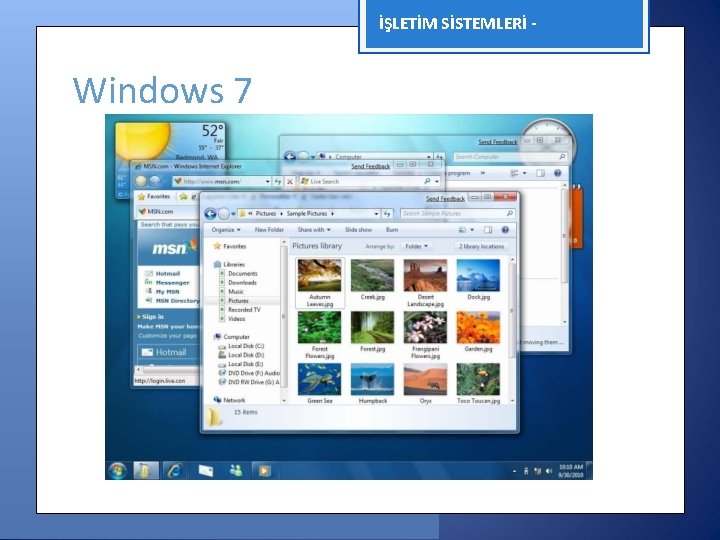
Task: Select Videos library in navigation pane
Action: (236, 319)
